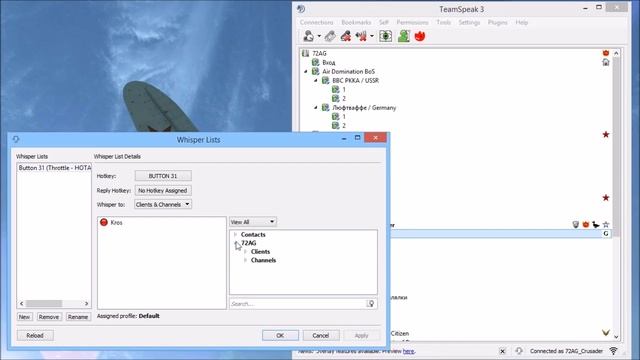Collapse the 72AG node in Whisper Lists
The image size is (640, 360).
coord(236,243)
